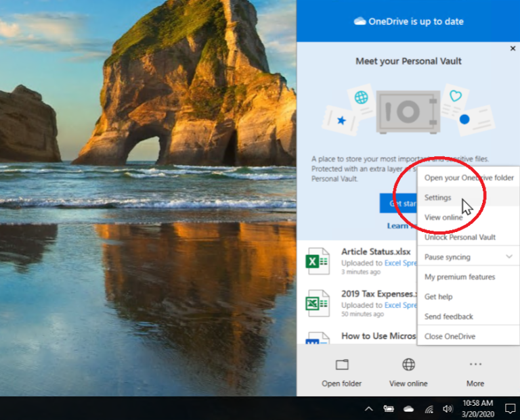
Task: Click the OneDrive cloud icon in the header
Action: pyautogui.click(x=360, y=22)
